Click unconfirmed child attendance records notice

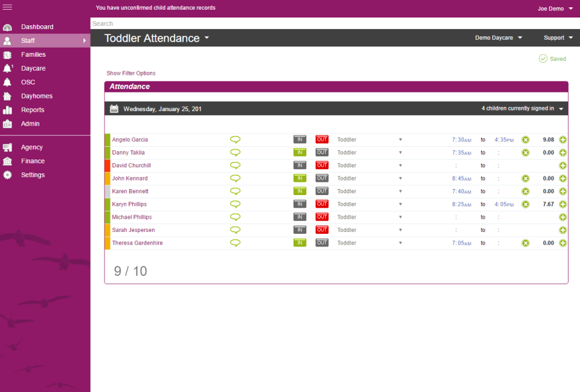coord(155,7)
